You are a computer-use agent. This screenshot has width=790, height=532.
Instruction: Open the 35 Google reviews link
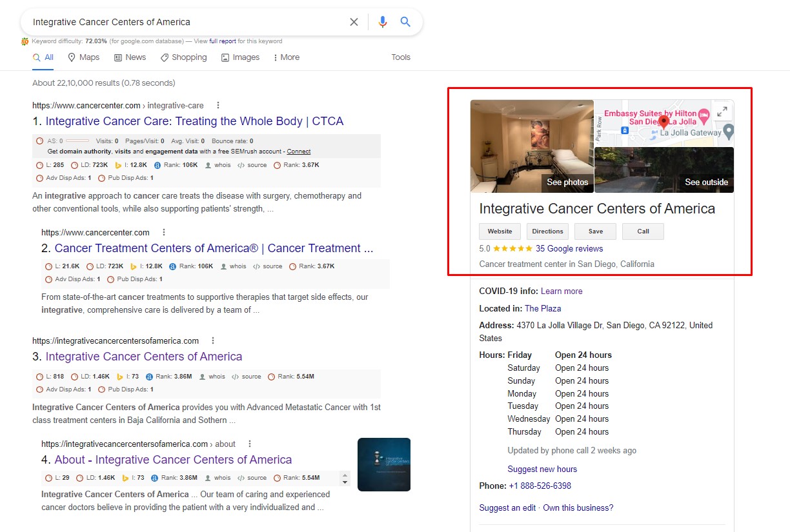(x=569, y=248)
